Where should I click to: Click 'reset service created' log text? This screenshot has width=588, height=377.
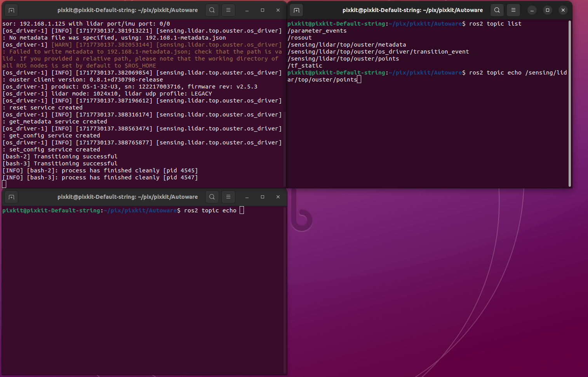(46, 108)
